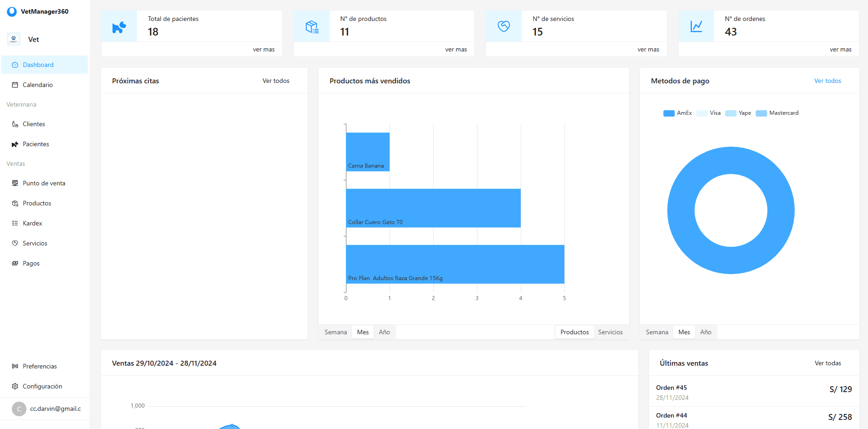The image size is (868, 429).
Task: Click the Configuración gear icon
Action: [15, 386]
